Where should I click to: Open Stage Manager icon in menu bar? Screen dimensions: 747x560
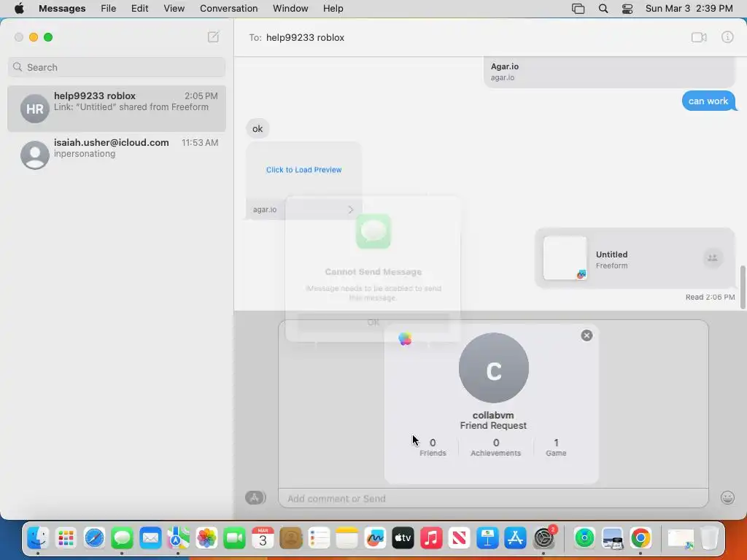point(578,9)
